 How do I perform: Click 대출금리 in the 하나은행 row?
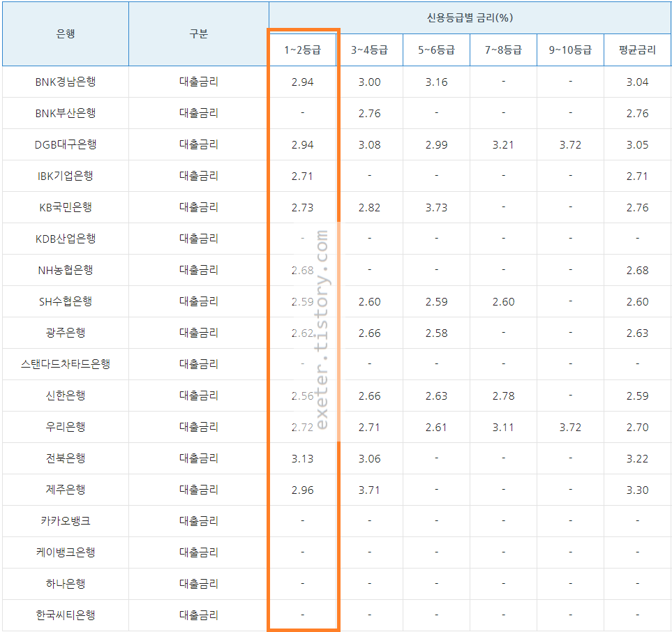coord(199,584)
